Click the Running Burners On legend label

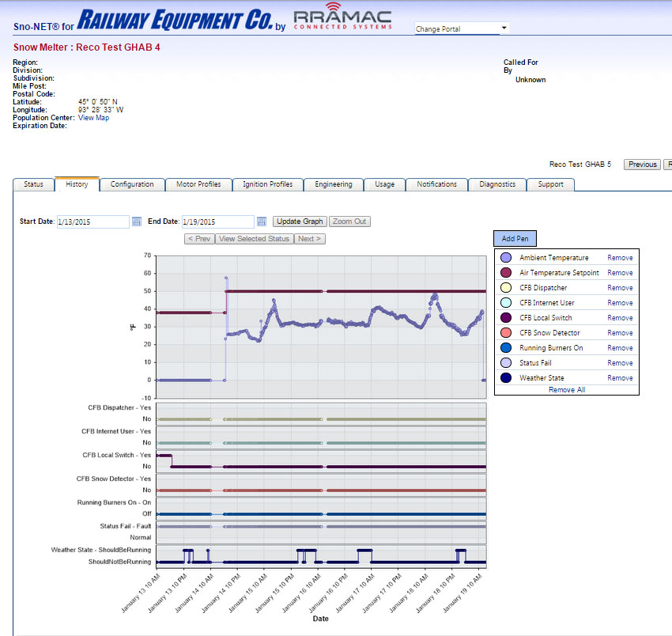tap(551, 348)
